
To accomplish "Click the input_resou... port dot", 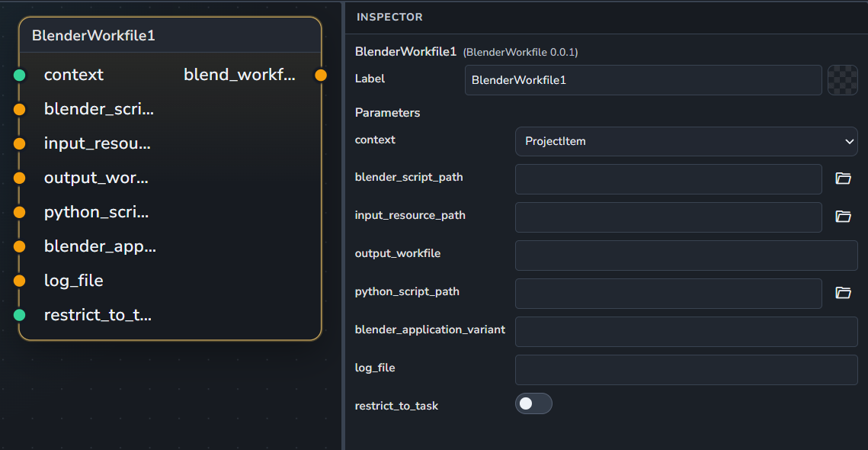I will (19, 144).
